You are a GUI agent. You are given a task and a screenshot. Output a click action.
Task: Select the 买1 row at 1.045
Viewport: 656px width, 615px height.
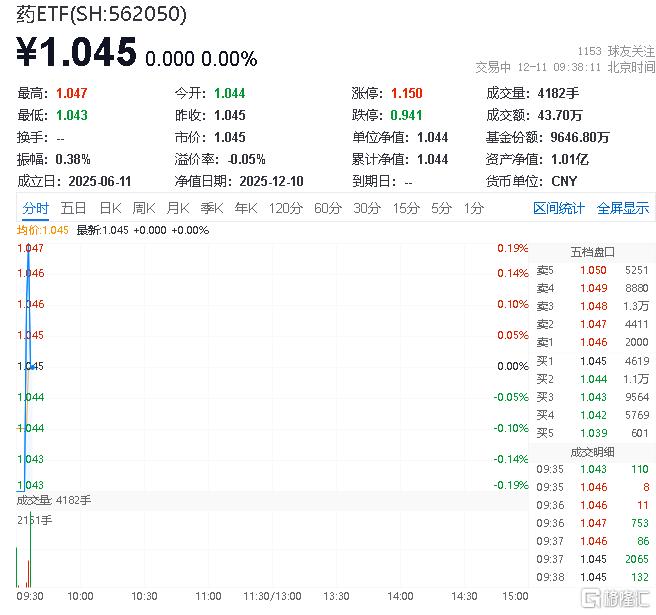(x=592, y=361)
